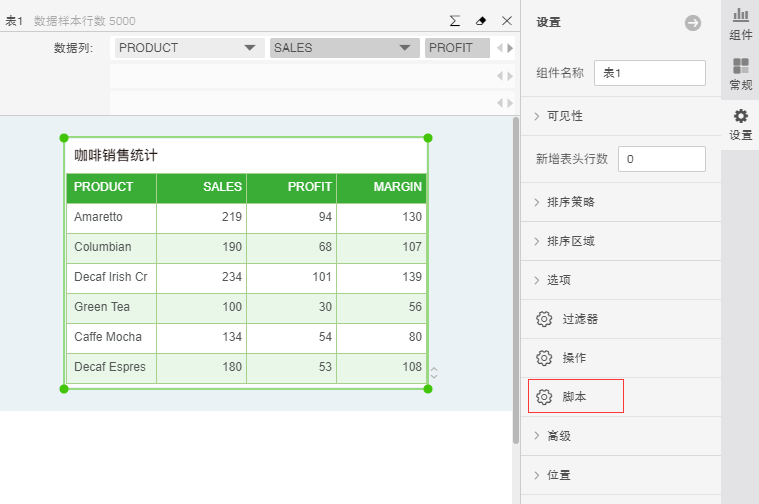The width and height of the screenshot is (759, 504).
Task: Select the 设置 gear sidebar tab
Action: pos(740,125)
